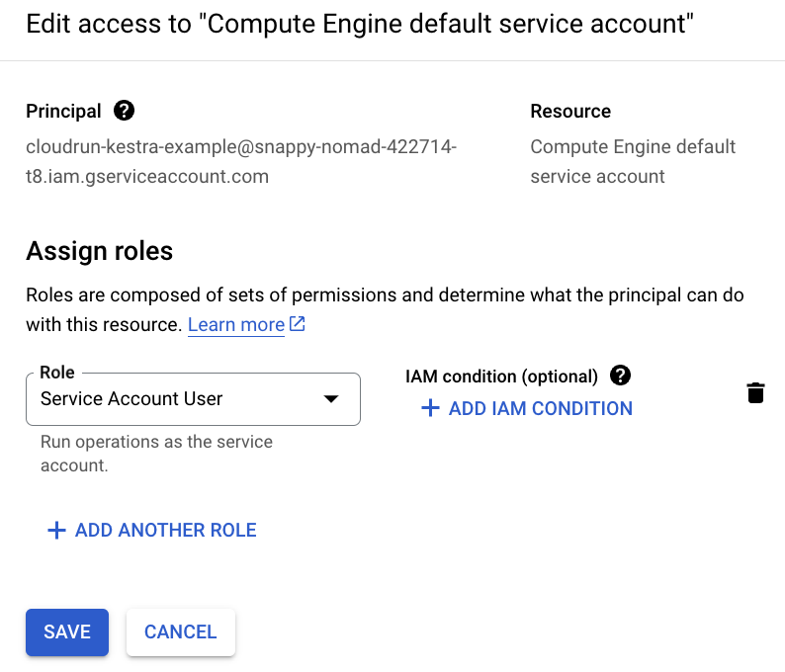Click the plus icon before ADD ANOTHER ROLE

[x=56, y=531]
